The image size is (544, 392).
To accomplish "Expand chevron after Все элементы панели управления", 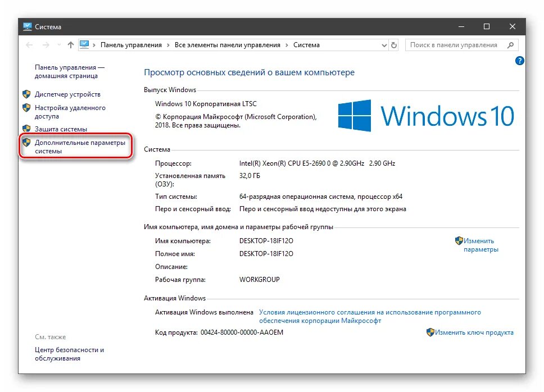I will 287,45.
